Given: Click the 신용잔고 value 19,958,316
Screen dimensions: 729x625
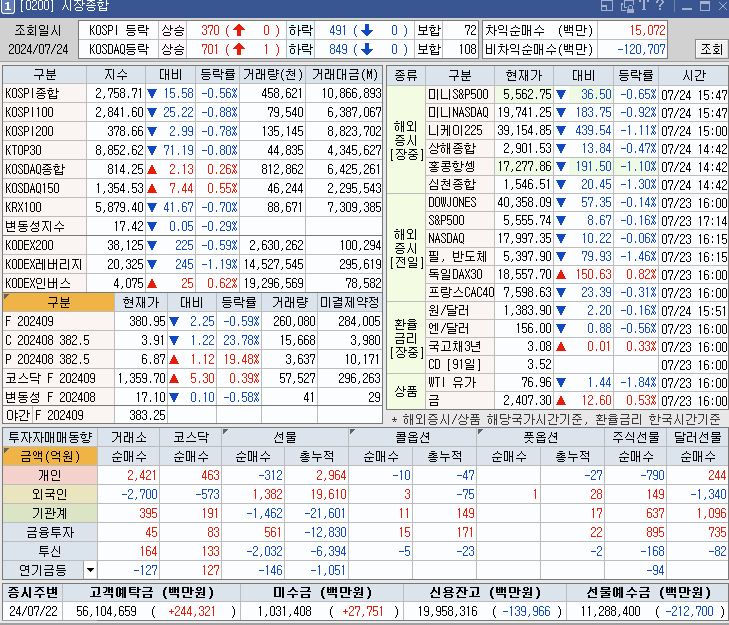Looking at the screenshot, I should (448, 611).
